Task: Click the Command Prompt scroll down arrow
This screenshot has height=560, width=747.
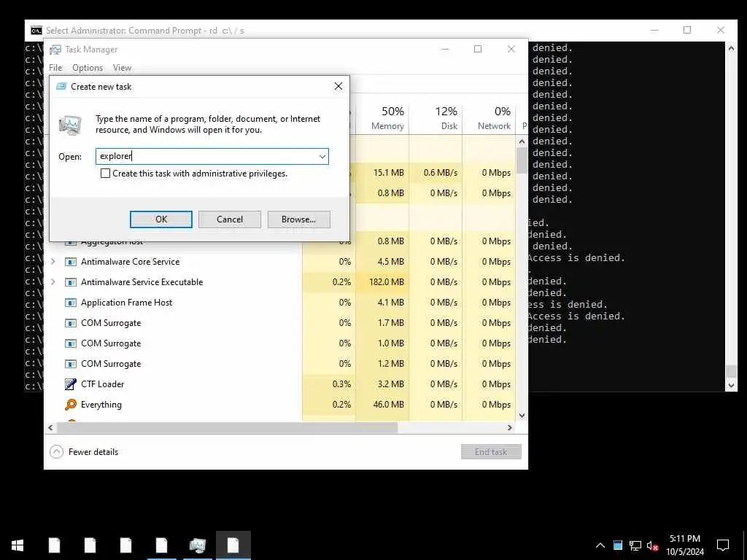Action: coord(731,386)
